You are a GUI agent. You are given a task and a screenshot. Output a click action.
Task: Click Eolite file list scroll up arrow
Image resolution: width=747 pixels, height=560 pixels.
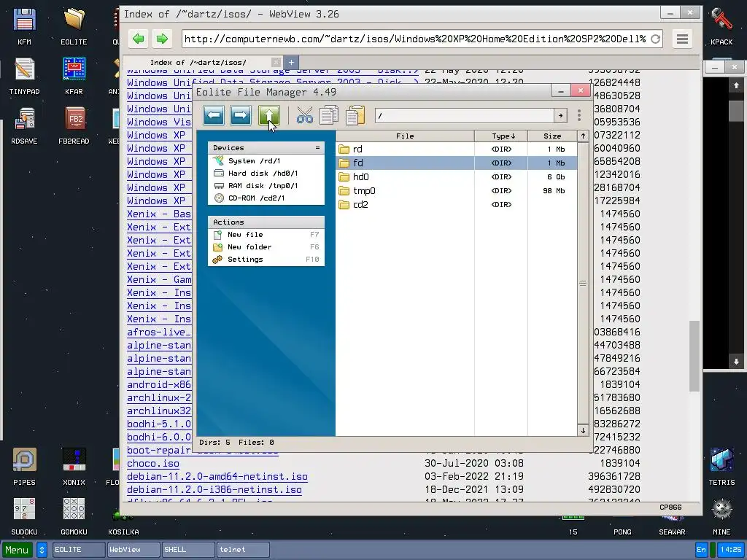583,136
